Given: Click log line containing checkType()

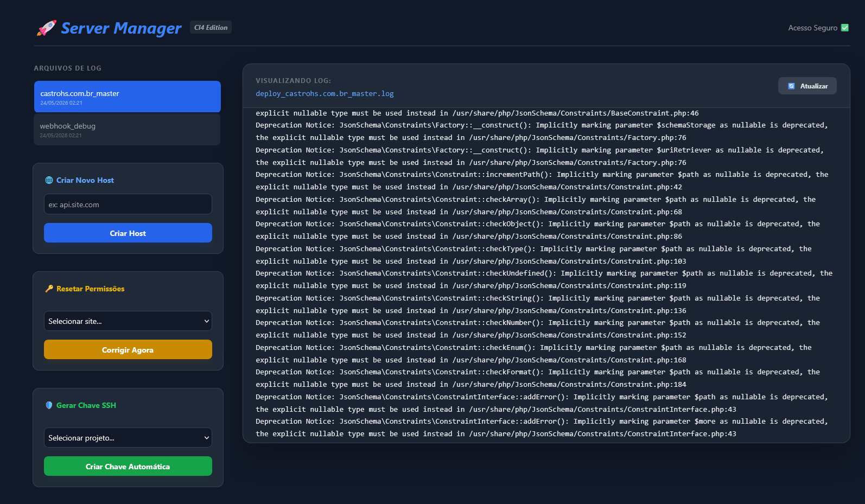Looking at the screenshot, I should tap(534, 249).
